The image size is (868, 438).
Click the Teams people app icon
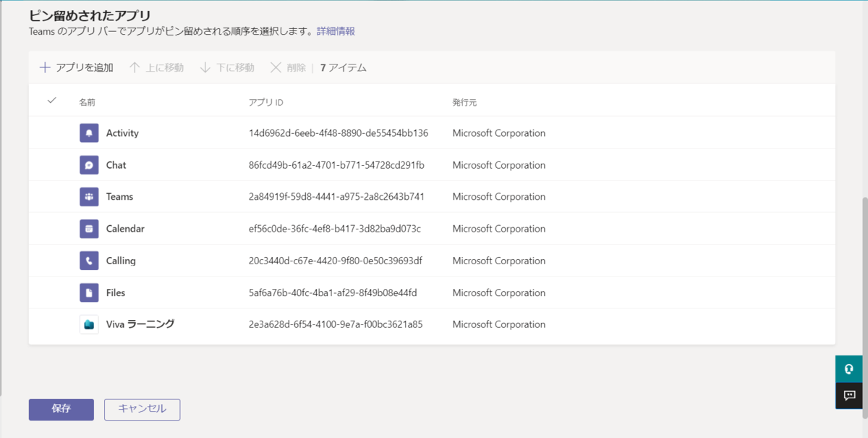tap(89, 197)
